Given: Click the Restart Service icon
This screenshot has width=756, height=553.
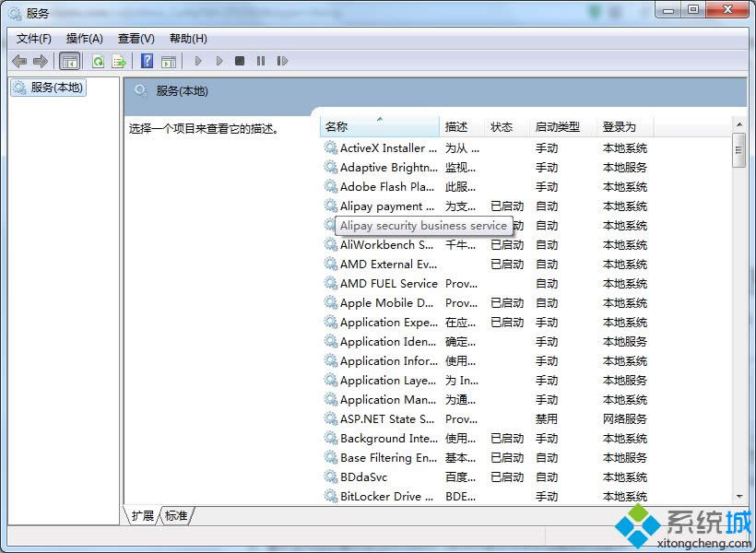Looking at the screenshot, I should coord(283,61).
